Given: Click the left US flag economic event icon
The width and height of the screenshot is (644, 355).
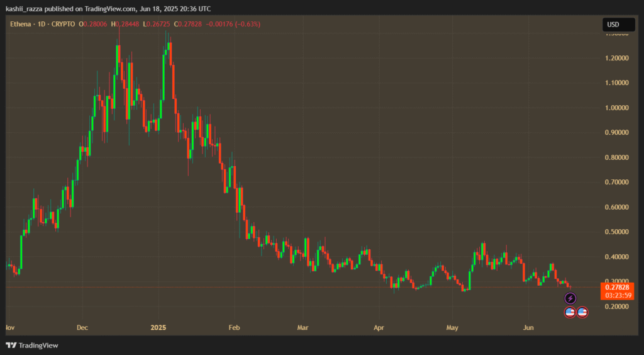Looking at the screenshot, I should pyautogui.click(x=570, y=312).
